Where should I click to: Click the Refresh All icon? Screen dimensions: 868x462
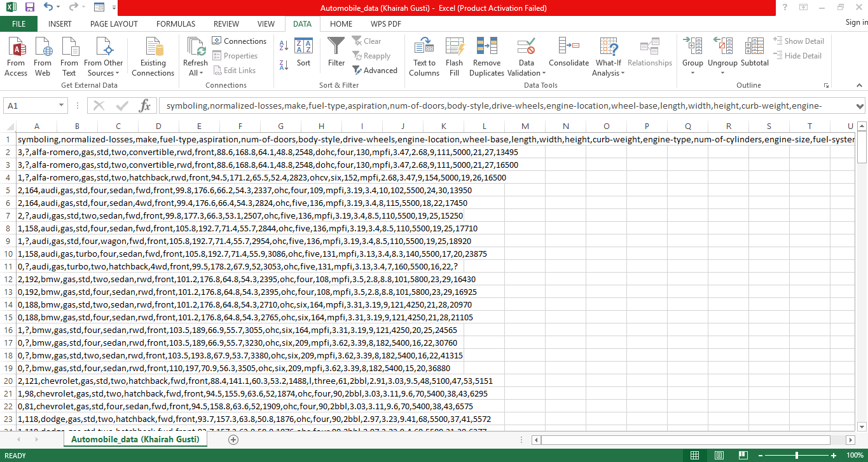195,47
